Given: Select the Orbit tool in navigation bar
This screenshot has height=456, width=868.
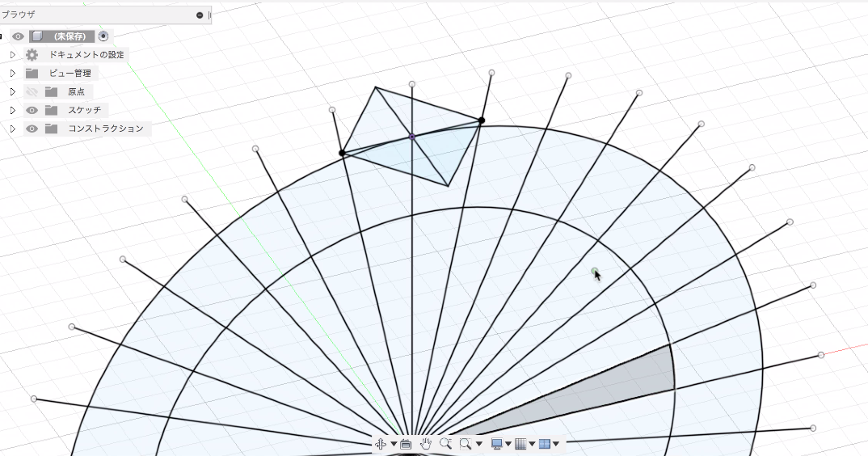Looking at the screenshot, I should pyautogui.click(x=381, y=444).
